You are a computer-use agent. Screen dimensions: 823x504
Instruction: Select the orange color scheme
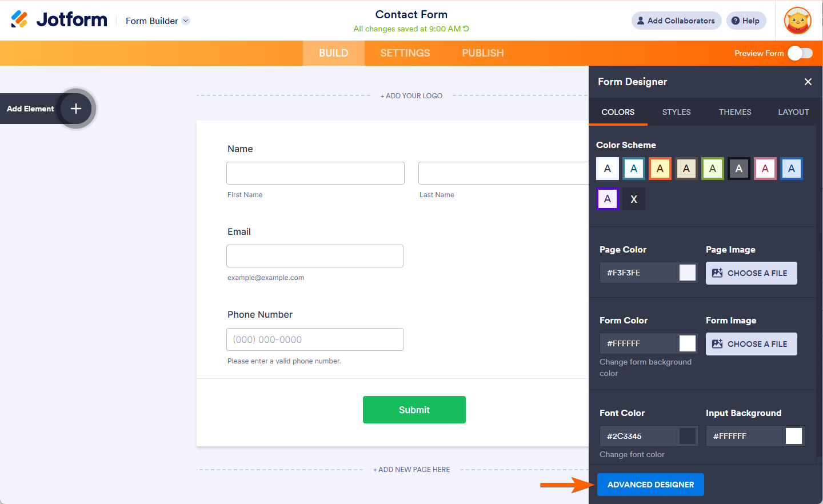660,168
